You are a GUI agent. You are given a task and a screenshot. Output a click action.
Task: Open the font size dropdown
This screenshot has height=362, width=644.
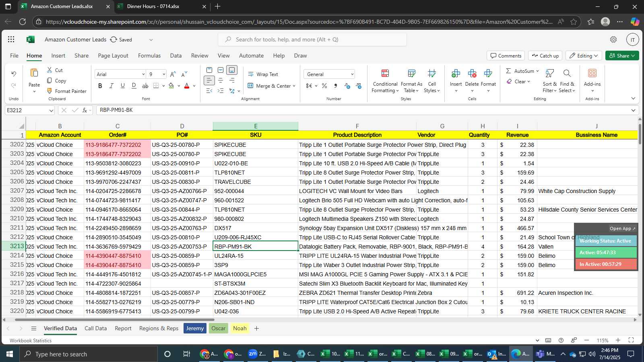[164, 74]
